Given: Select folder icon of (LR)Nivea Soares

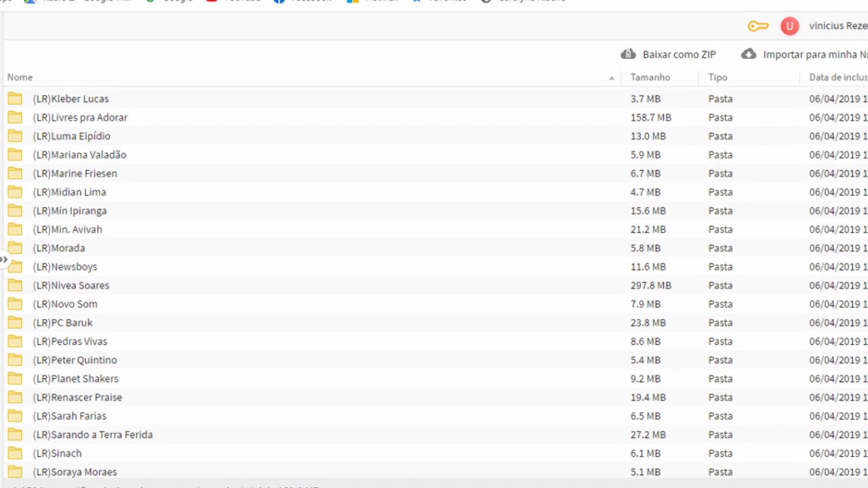Looking at the screenshot, I should point(15,285).
